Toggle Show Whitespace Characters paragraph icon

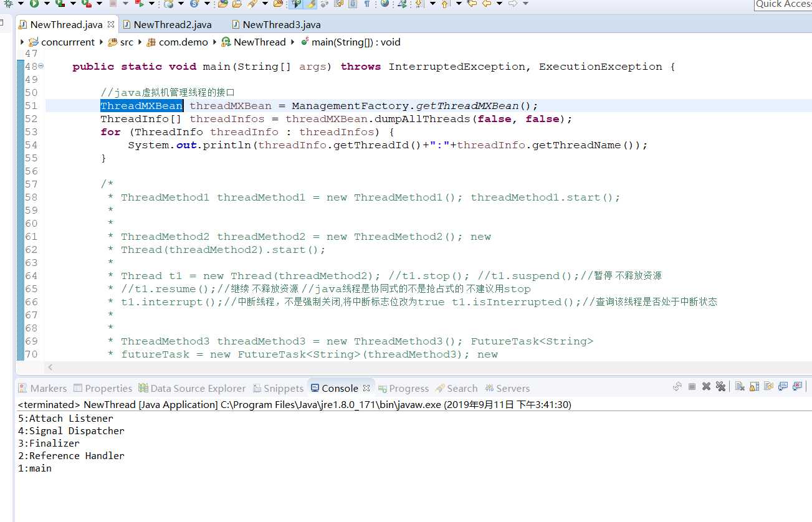point(367,4)
